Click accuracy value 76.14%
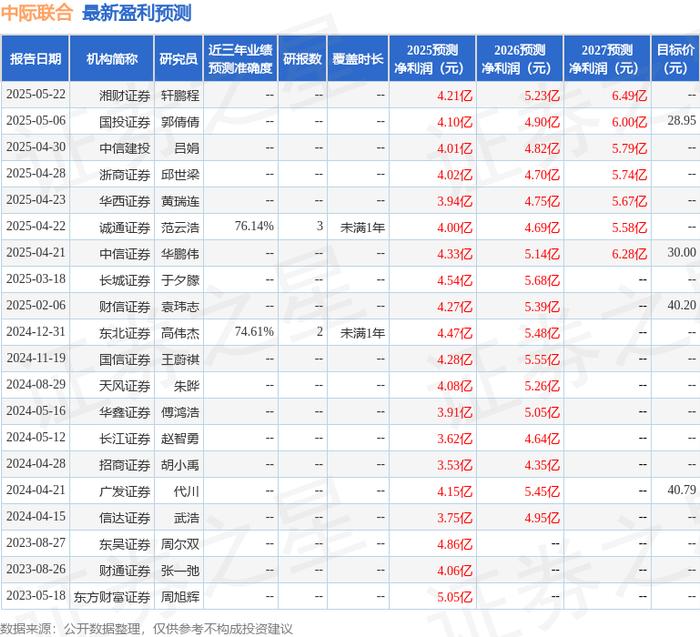 [254, 226]
